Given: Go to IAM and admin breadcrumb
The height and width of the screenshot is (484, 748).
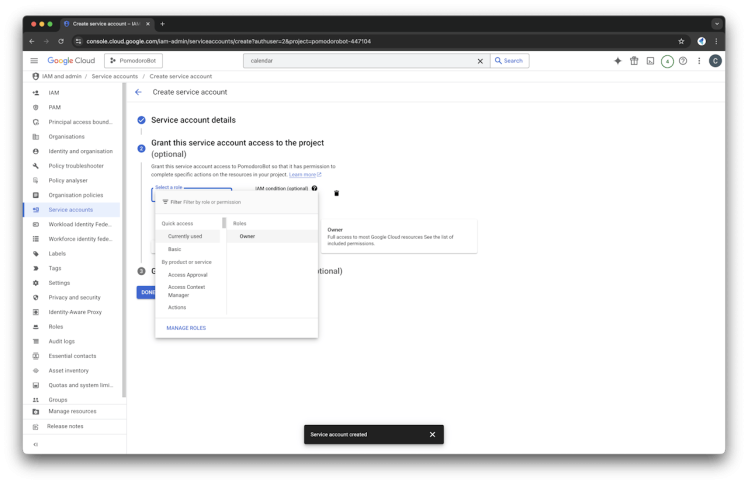Looking at the screenshot, I should click(62, 76).
